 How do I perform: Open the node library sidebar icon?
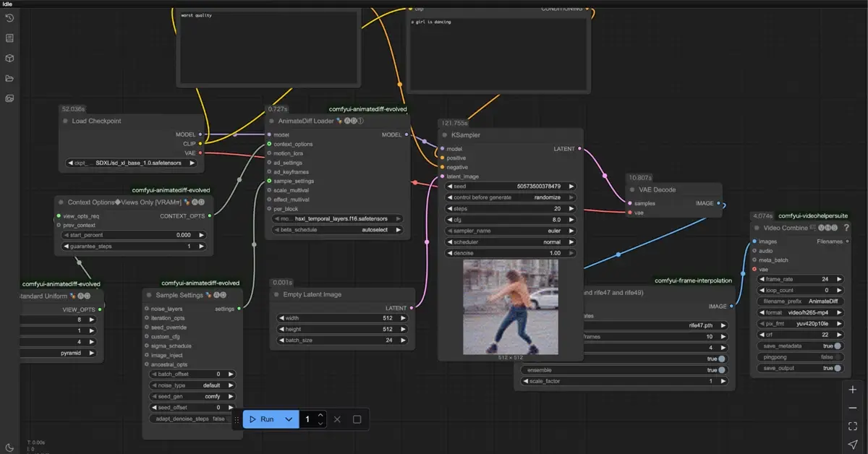pos(9,38)
